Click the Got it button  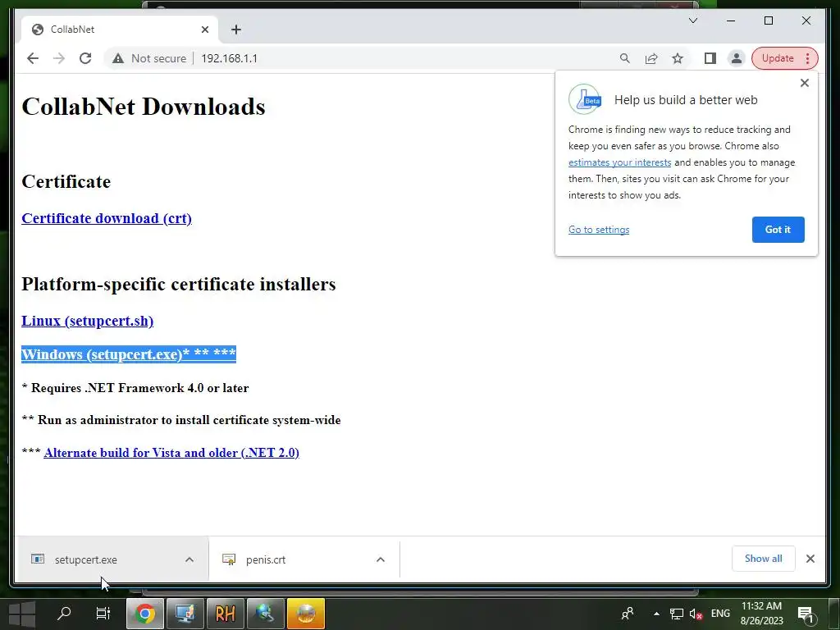(x=778, y=230)
